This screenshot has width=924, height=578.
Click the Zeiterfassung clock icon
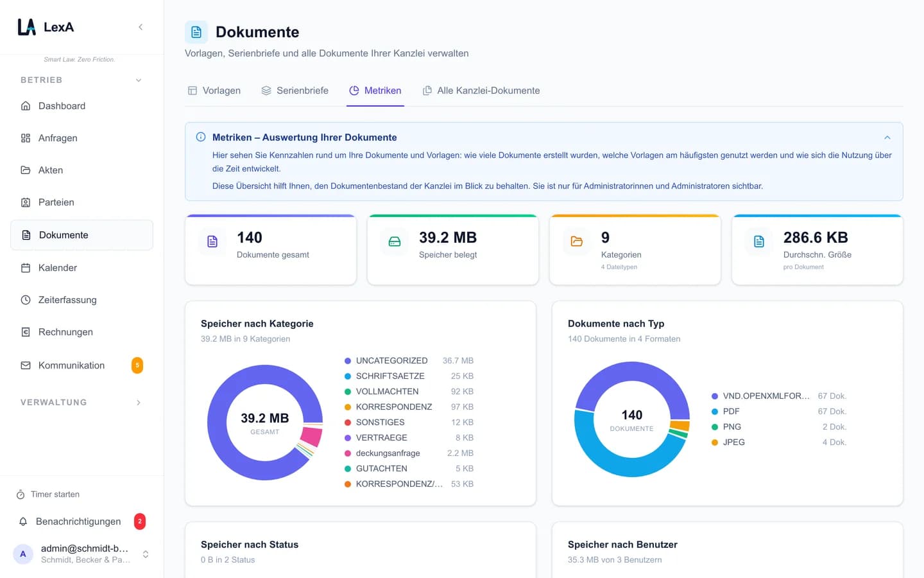pos(26,300)
